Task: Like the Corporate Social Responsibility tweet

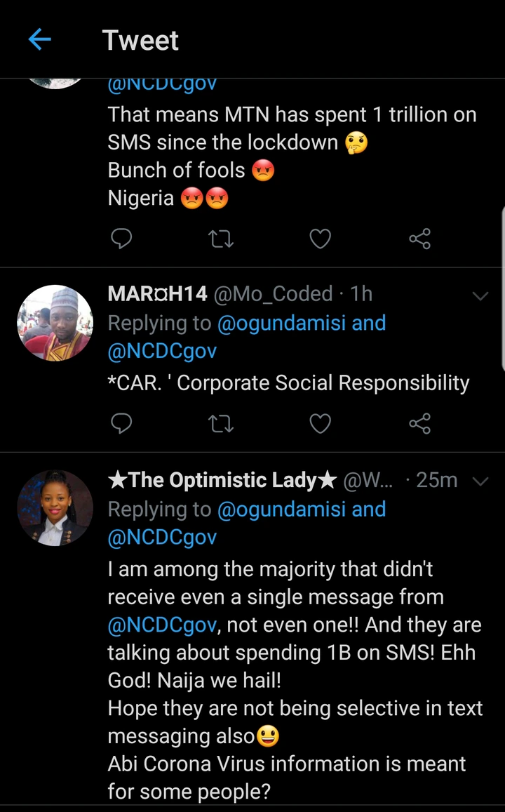Action: 321,423
